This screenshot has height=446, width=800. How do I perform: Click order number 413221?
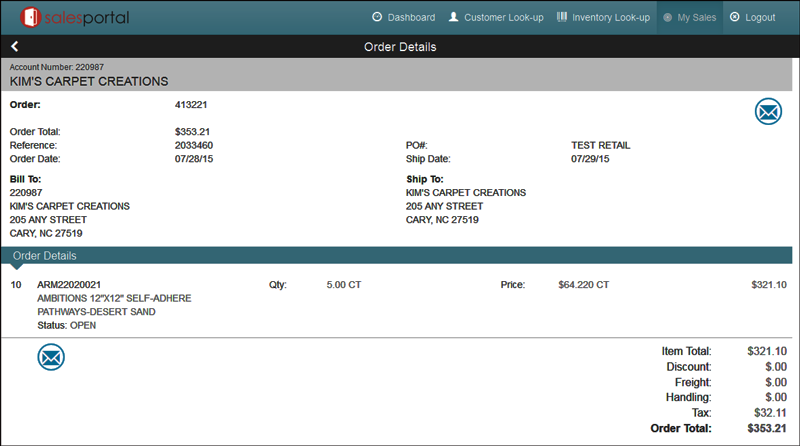point(192,103)
